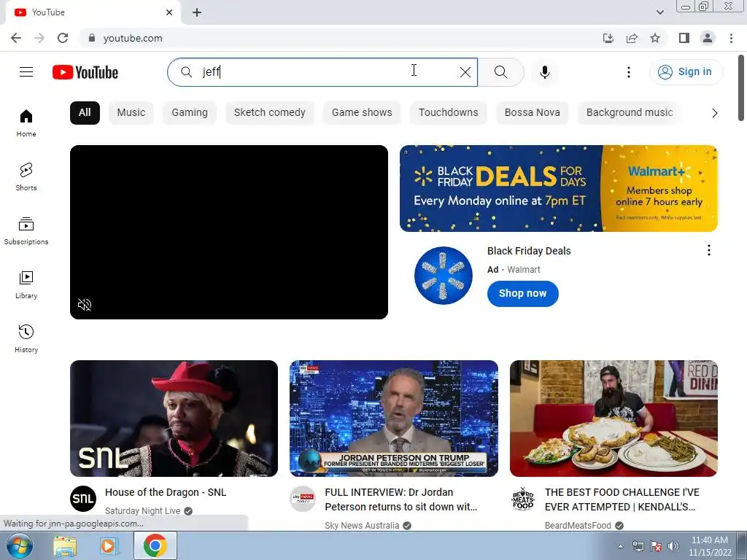This screenshot has height=560, width=747.
Task: Open the Black Friday Deals ad title
Action: point(529,251)
